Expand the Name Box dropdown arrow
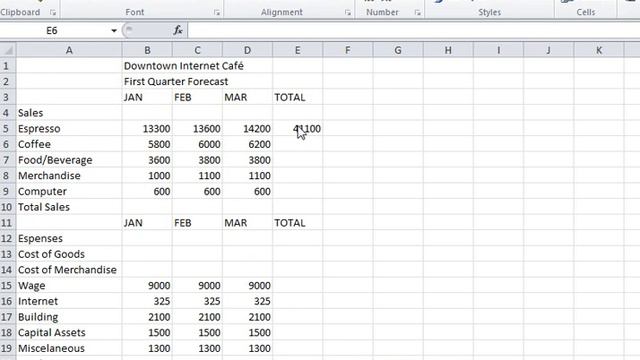This screenshot has width=640, height=360. point(114,31)
